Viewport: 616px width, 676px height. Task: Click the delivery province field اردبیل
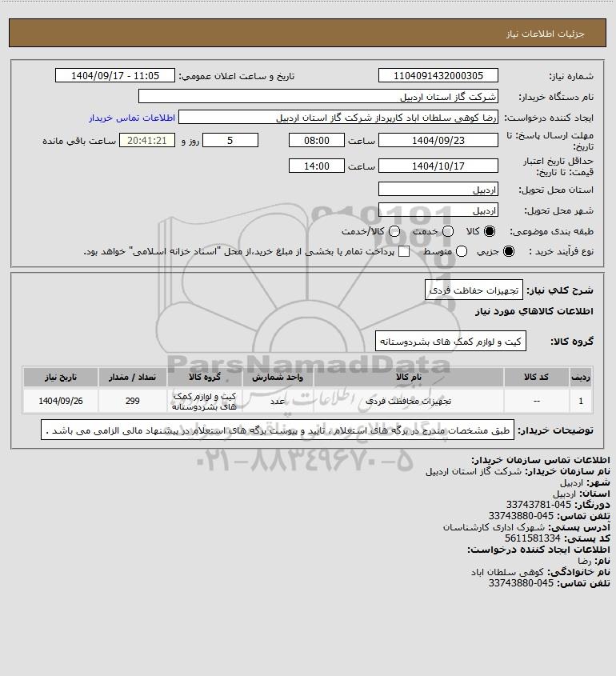coord(438,190)
